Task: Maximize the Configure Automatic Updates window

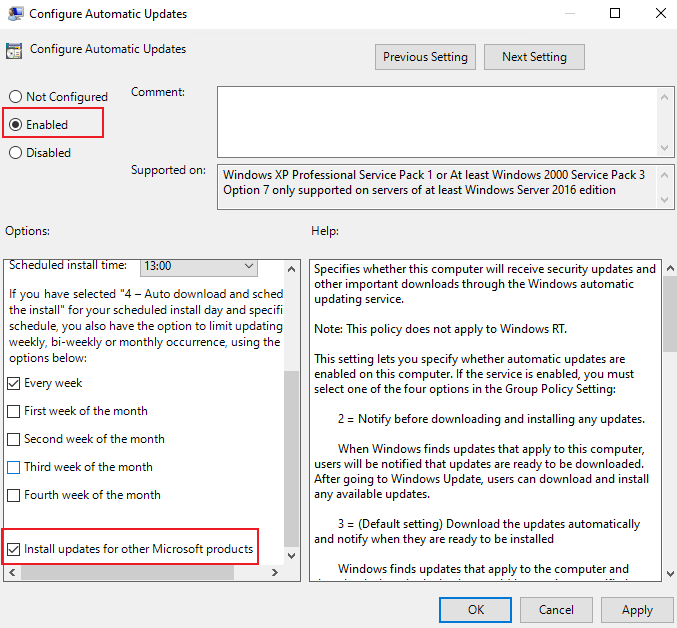Action: 615,13
